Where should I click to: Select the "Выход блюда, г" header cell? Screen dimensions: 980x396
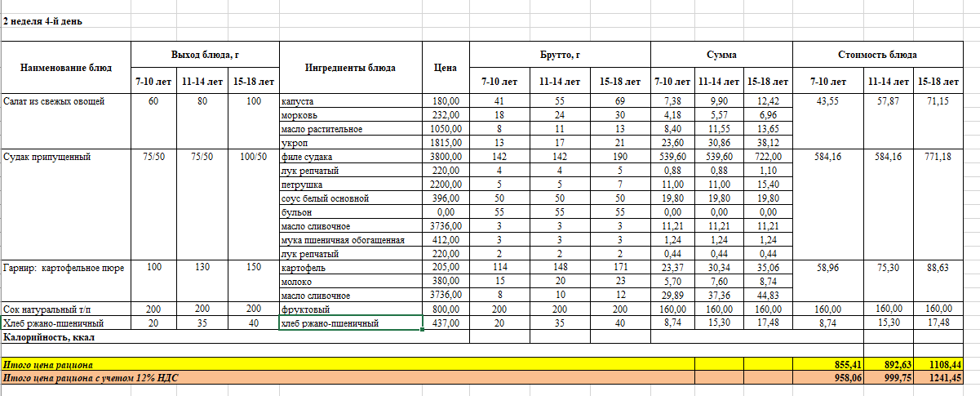(x=204, y=55)
